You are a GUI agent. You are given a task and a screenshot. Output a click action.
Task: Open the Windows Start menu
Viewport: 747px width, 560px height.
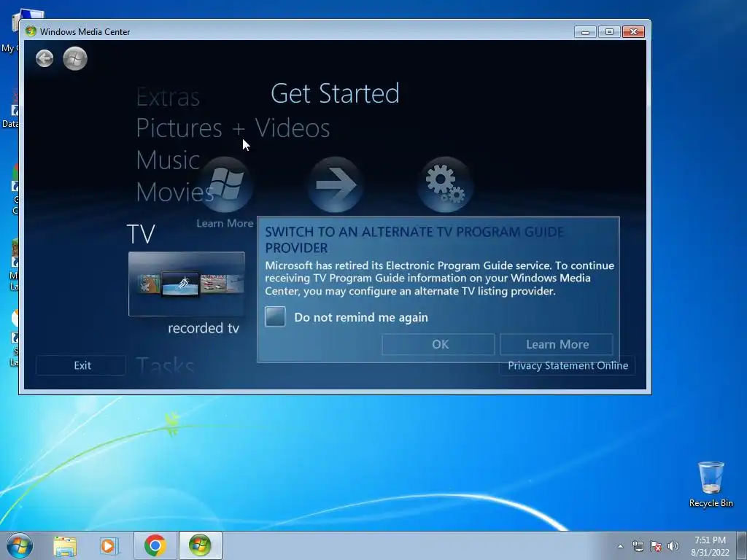20,545
